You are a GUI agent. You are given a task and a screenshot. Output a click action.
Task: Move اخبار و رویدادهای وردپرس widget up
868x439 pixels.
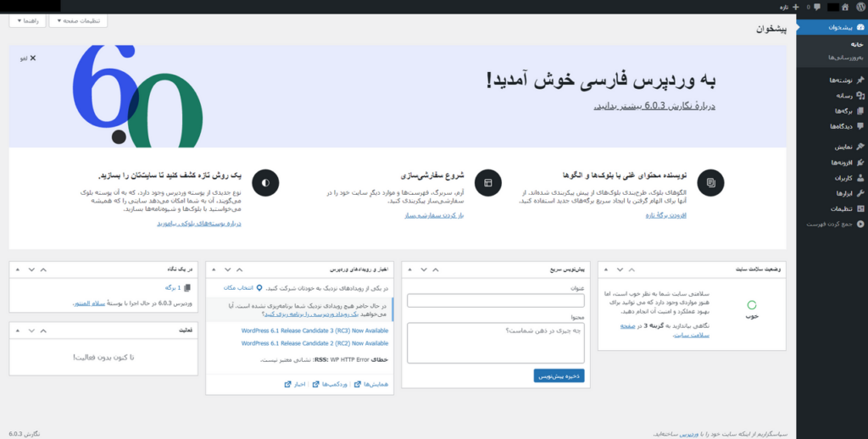239,269
